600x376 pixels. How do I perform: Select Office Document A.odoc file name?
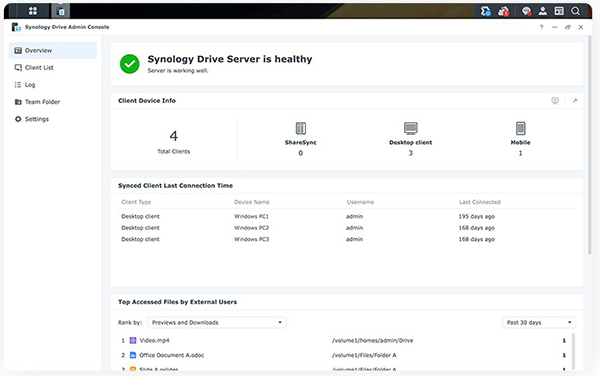point(171,355)
